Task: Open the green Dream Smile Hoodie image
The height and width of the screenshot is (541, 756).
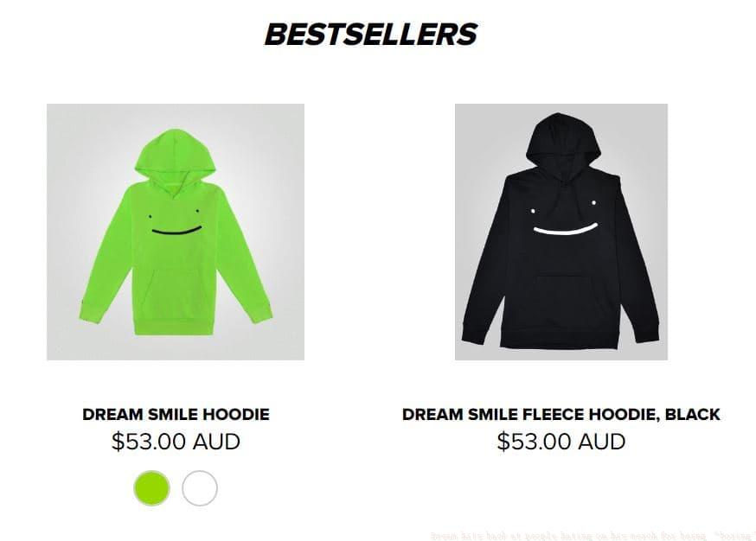Action: pyautogui.click(x=176, y=232)
